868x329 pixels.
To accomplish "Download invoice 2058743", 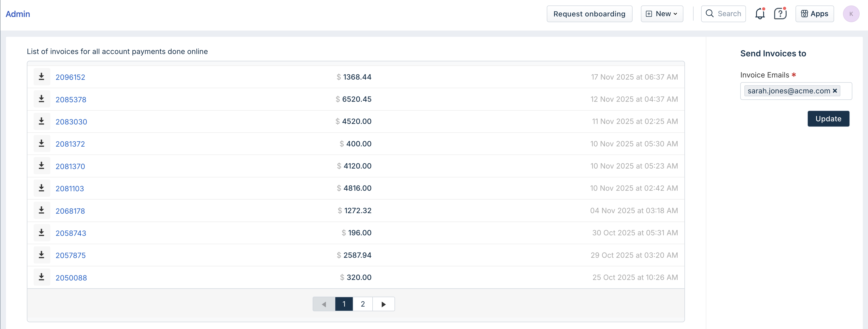I will coord(41,232).
